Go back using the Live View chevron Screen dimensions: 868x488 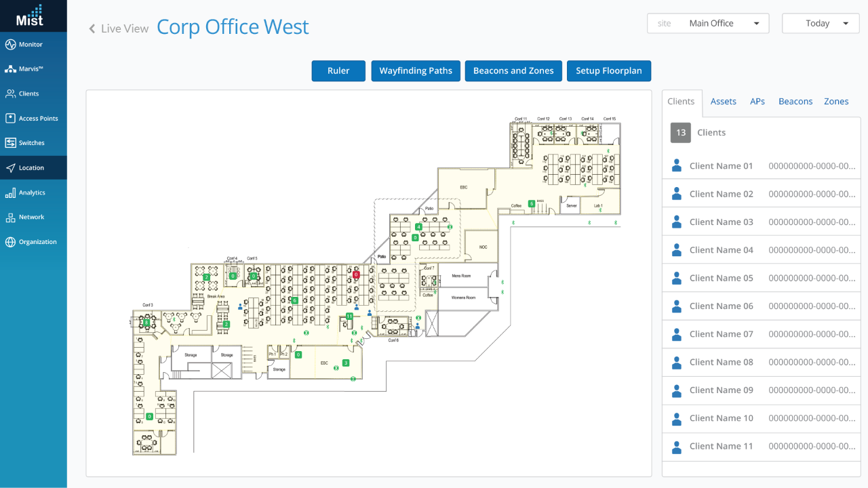(x=92, y=28)
